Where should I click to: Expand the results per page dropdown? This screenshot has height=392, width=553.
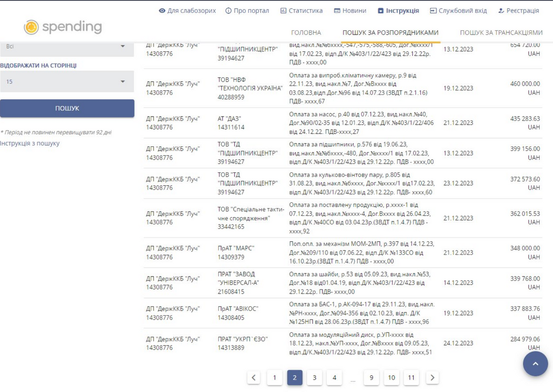[66, 82]
